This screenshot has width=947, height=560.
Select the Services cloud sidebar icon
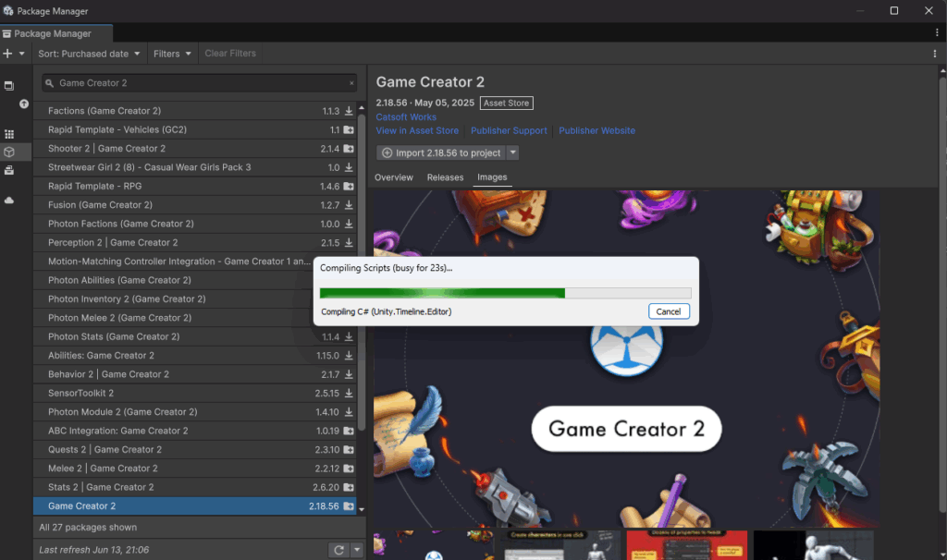click(x=9, y=201)
